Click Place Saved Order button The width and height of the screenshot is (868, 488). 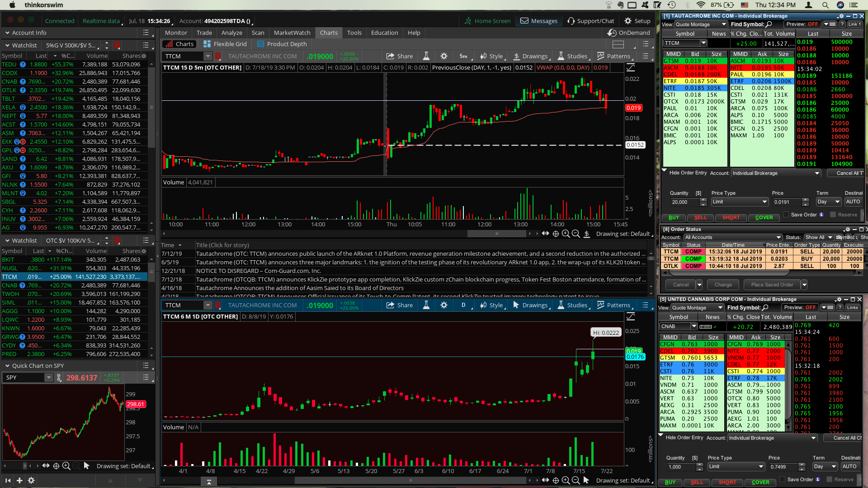pyautogui.click(x=772, y=285)
